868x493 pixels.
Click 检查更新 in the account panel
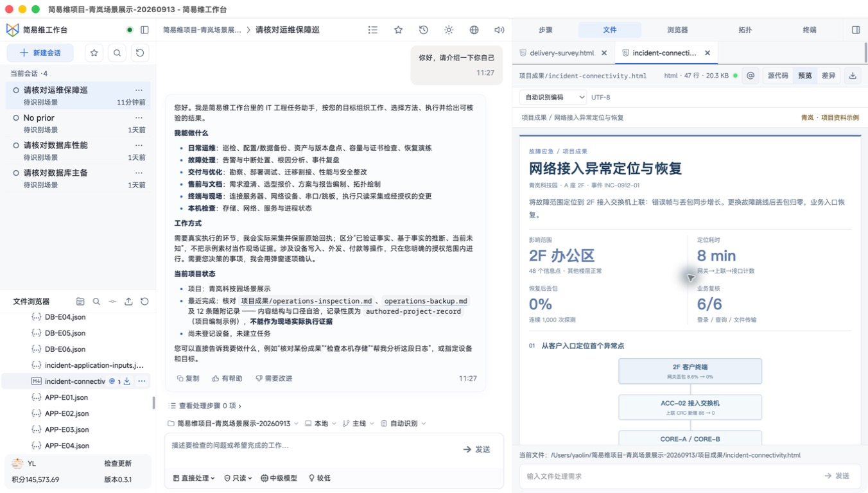pyautogui.click(x=118, y=463)
